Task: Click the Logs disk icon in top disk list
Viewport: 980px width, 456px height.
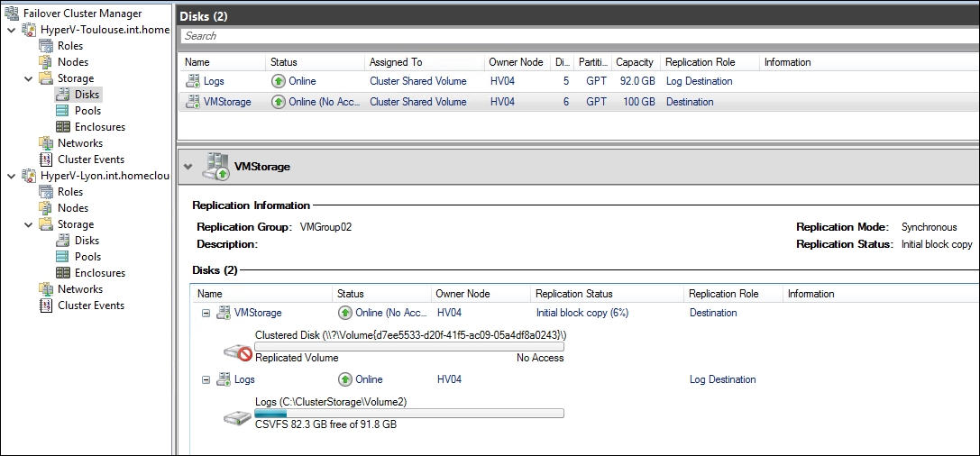Action: point(192,81)
